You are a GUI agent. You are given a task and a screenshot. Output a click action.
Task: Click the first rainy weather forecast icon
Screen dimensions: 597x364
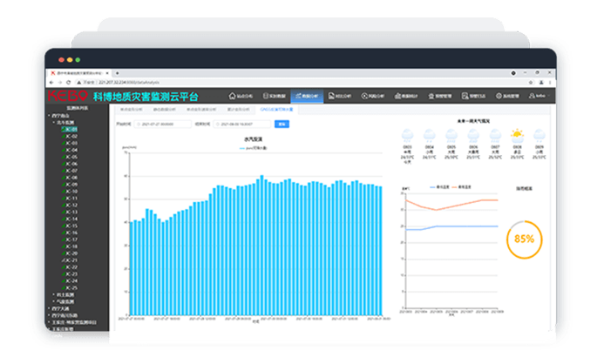click(x=407, y=136)
